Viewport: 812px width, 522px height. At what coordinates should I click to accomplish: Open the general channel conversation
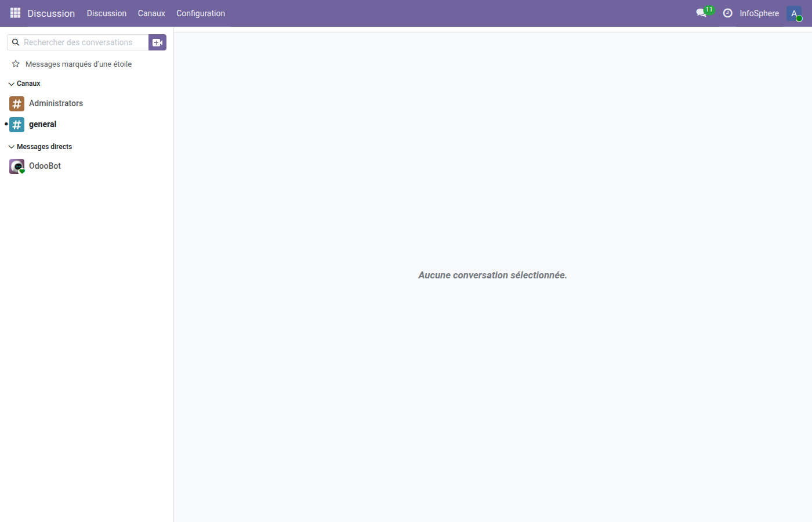(43, 124)
